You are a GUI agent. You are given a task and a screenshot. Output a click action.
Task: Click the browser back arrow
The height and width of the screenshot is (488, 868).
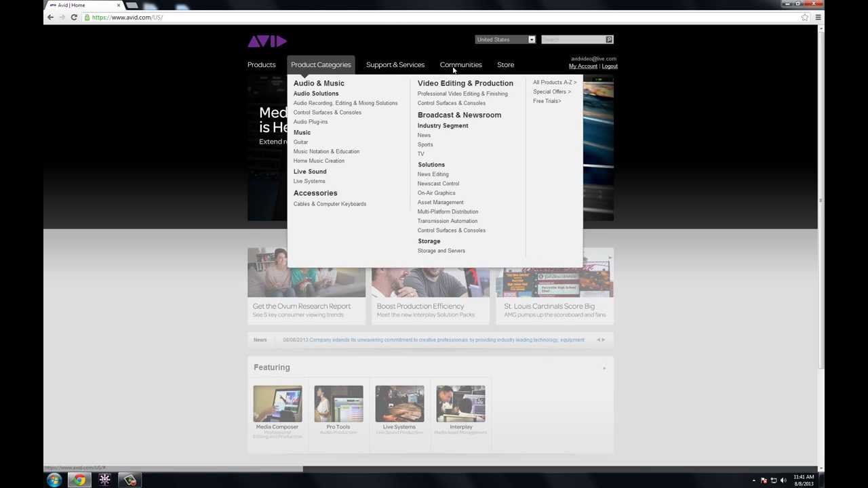50,17
